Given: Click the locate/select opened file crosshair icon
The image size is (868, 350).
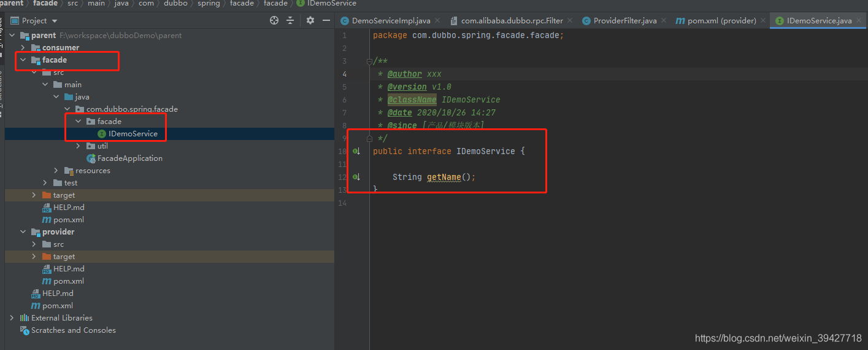Looking at the screenshot, I should (274, 20).
